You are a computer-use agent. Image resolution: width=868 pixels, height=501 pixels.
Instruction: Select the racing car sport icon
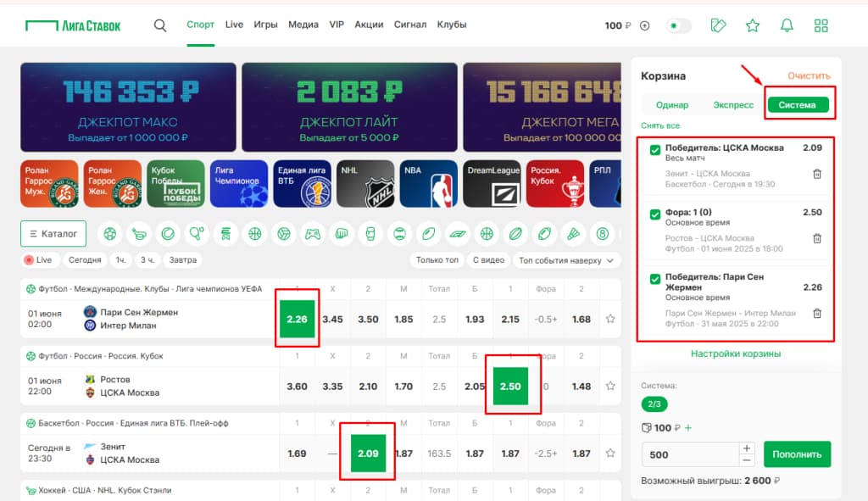click(x=458, y=234)
